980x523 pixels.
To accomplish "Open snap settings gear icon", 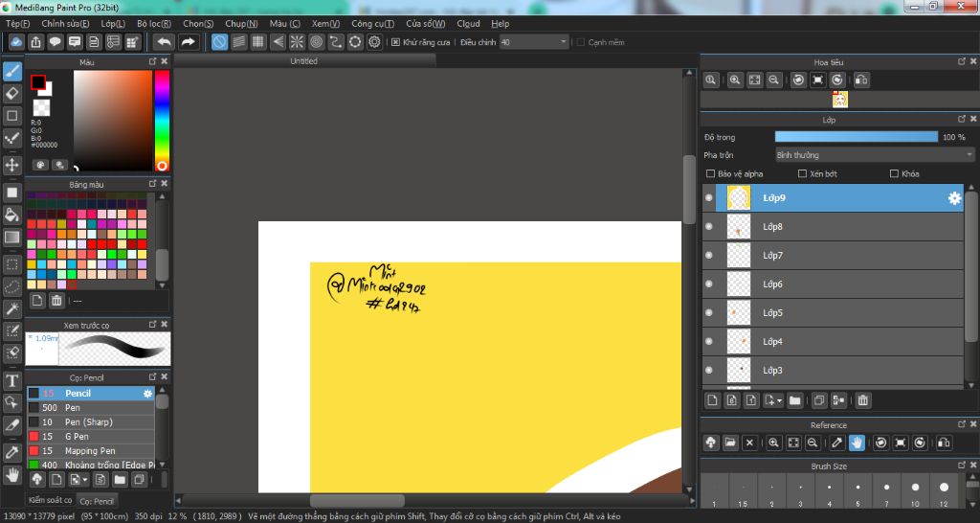I will (x=374, y=42).
